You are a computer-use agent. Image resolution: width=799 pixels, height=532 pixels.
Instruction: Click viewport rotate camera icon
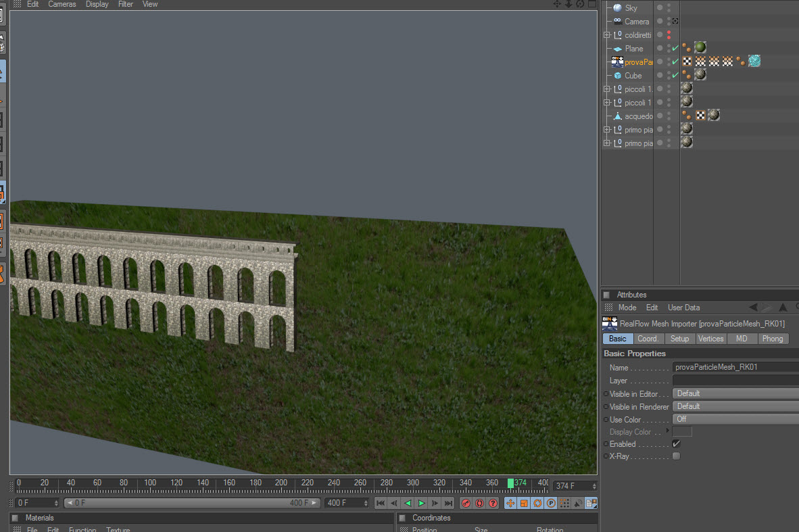tap(581, 4)
